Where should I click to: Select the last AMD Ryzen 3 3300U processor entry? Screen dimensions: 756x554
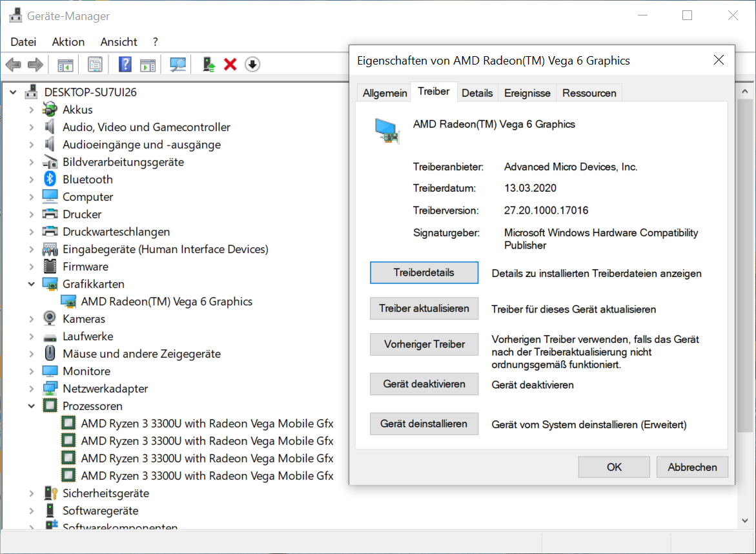[207, 475]
